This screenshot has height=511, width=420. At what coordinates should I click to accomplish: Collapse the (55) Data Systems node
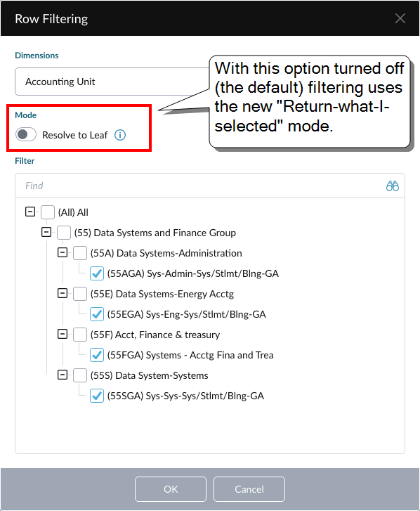click(46, 232)
